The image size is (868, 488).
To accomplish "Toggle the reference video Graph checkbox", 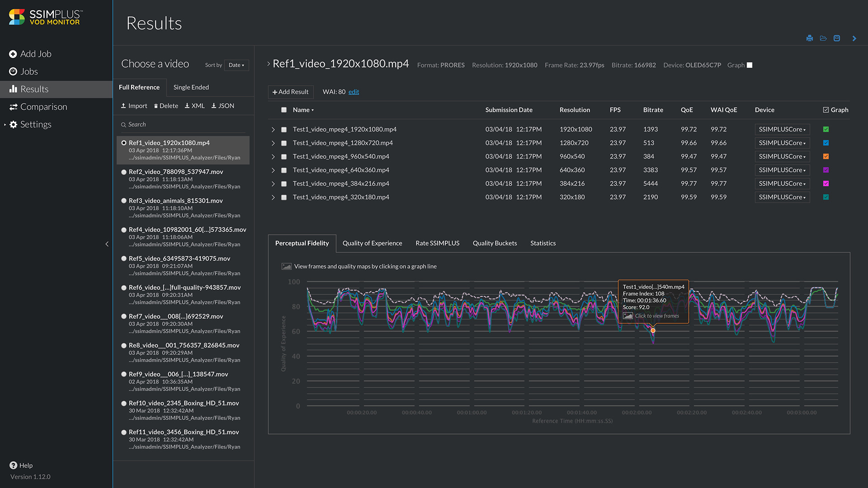I will (750, 65).
